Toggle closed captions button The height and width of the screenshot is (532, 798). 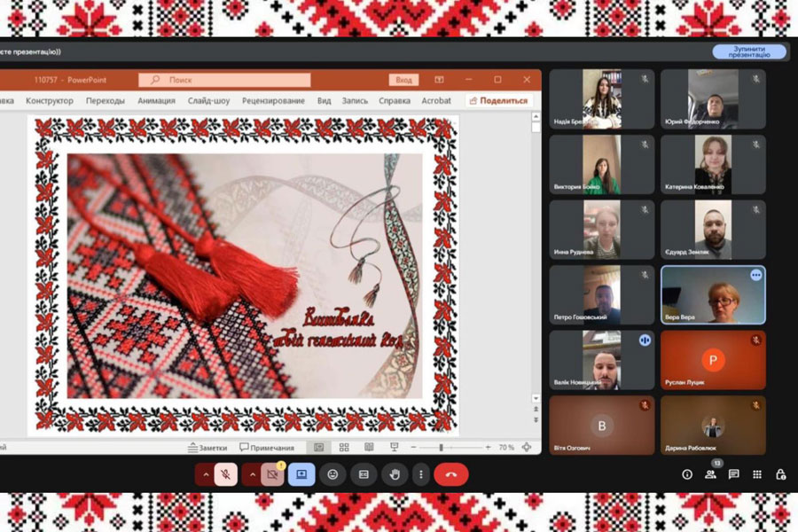(364, 474)
